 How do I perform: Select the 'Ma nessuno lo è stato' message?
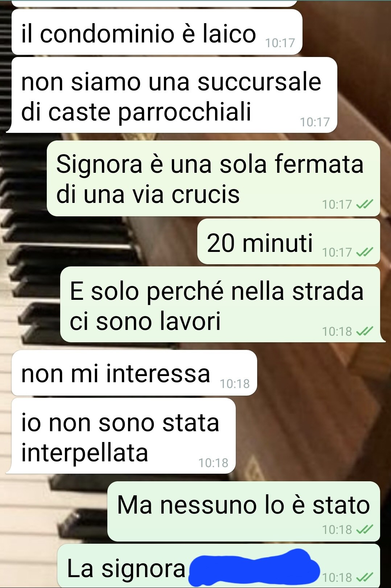[244, 511]
